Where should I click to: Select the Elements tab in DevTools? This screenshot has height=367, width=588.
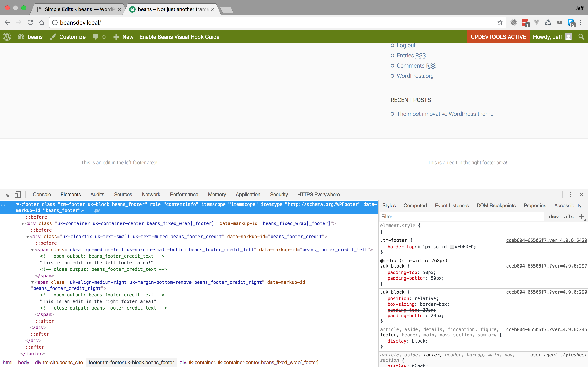71,194
